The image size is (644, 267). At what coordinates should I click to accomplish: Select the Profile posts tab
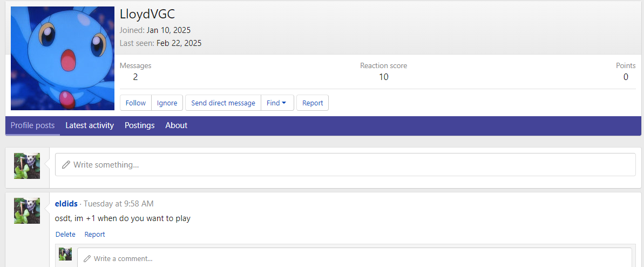(32, 125)
